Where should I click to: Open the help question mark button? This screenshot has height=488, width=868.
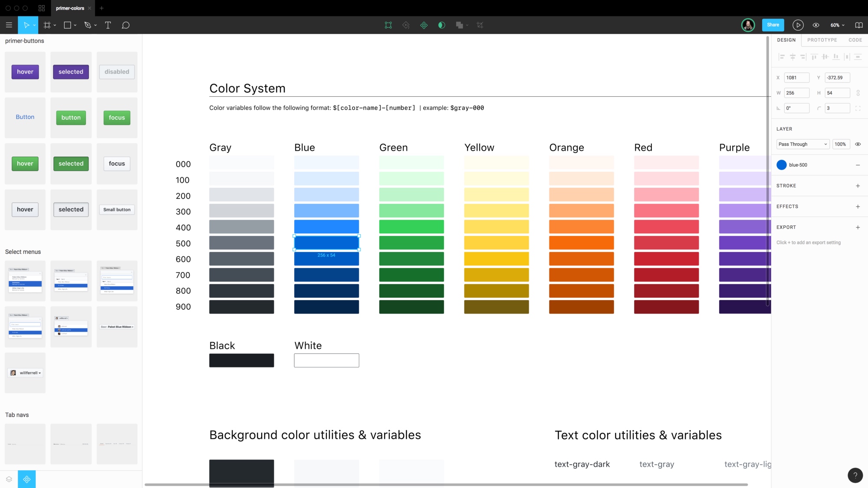click(x=855, y=475)
